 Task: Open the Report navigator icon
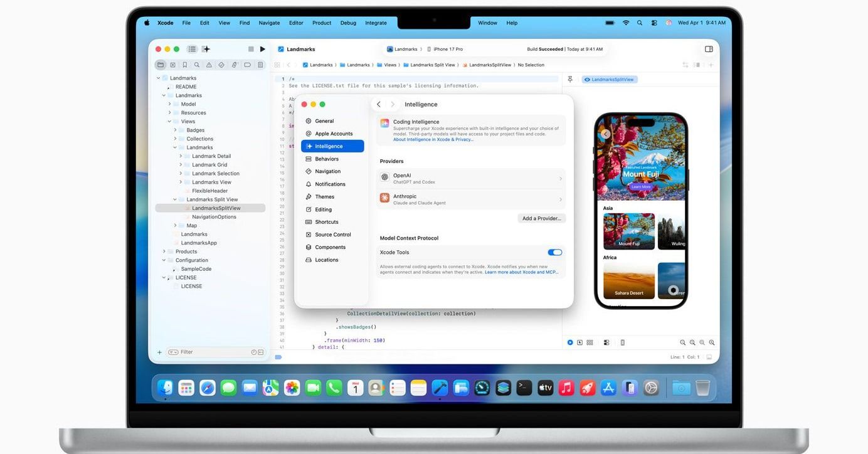pyautogui.click(x=260, y=65)
